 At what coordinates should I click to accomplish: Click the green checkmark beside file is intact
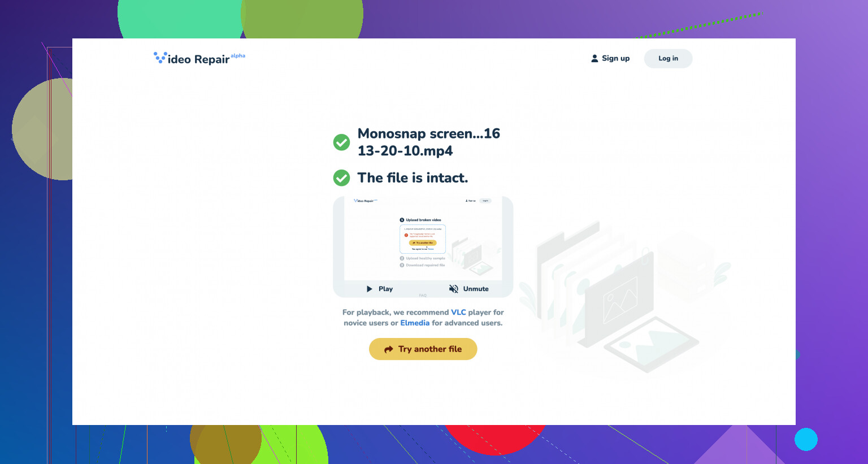click(x=341, y=178)
